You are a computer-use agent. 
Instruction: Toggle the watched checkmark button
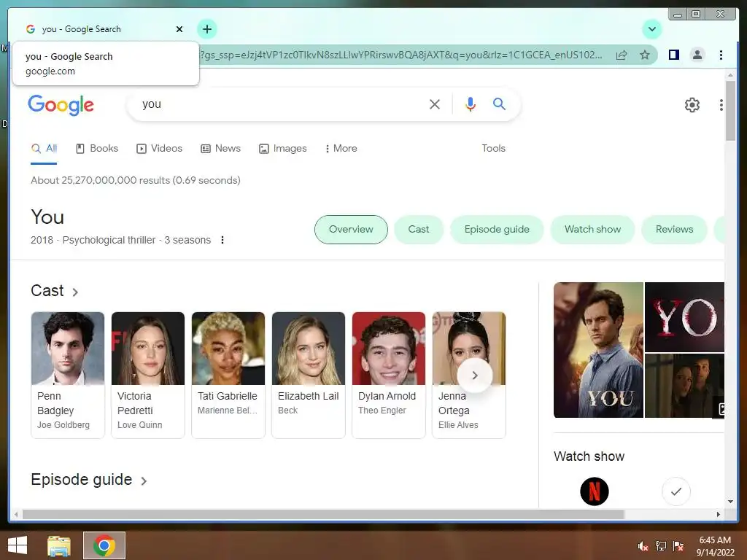(x=676, y=491)
